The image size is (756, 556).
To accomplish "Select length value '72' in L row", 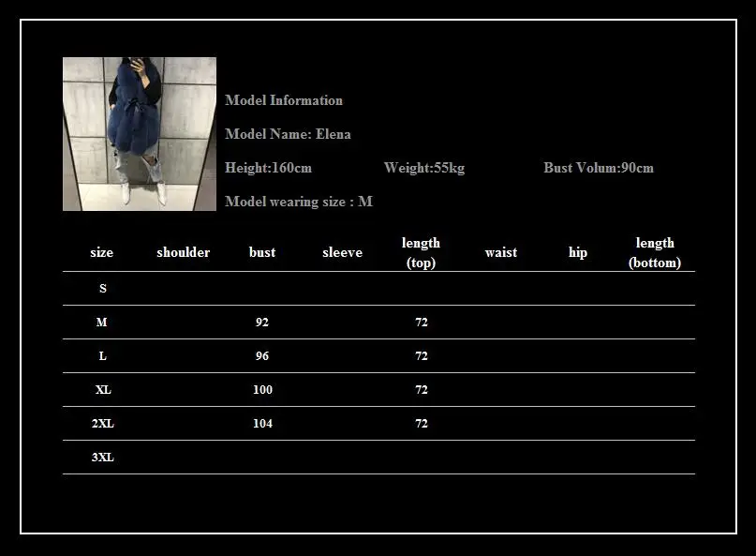I will coord(422,356).
